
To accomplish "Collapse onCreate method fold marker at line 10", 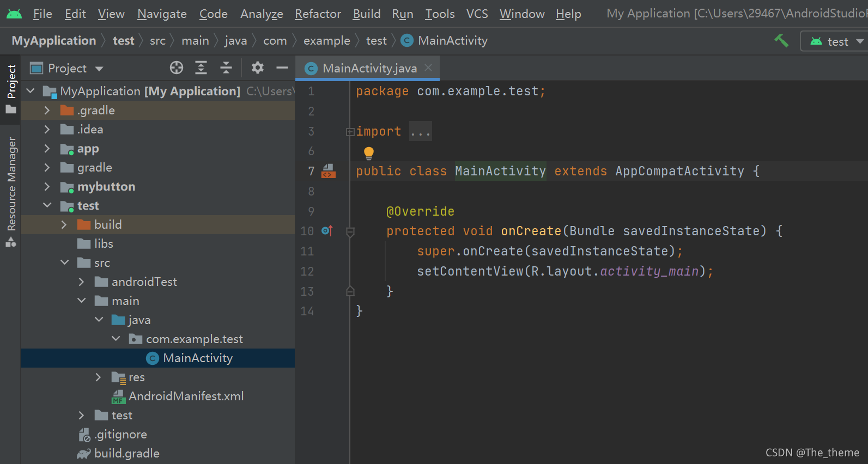I will [x=350, y=231].
